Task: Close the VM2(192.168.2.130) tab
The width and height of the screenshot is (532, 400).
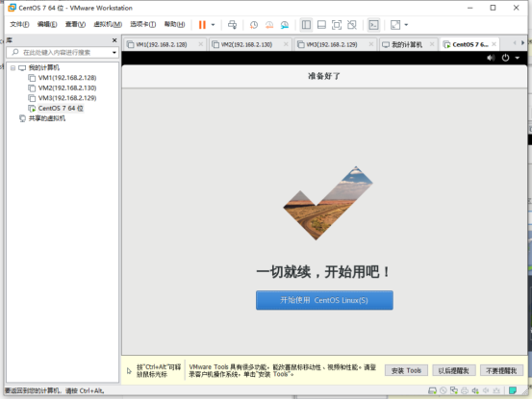Action: pyautogui.click(x=286, y=44)
